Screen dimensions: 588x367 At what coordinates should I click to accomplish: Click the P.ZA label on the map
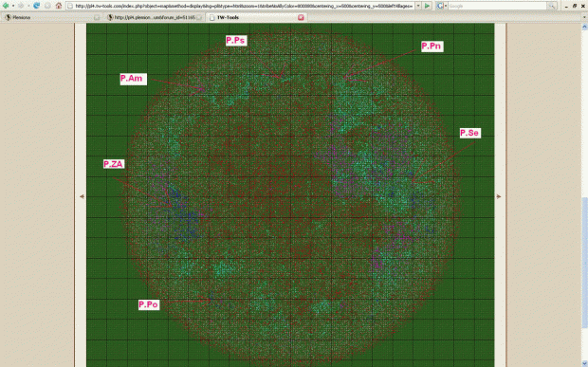point(113,164)
